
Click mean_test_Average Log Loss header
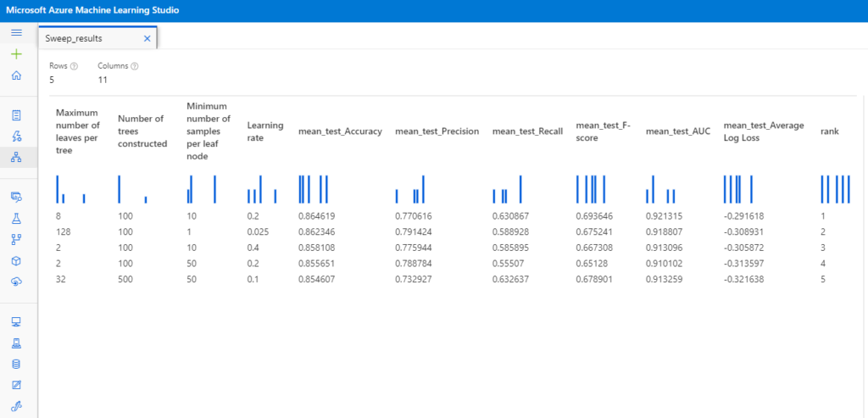(x=764, y=131)
